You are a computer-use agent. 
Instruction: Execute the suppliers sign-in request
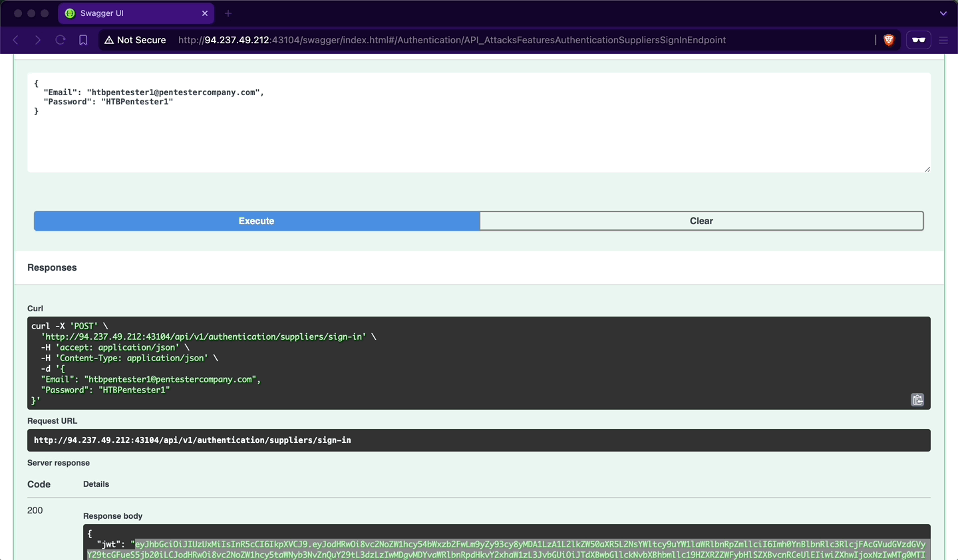(x=256, y=221)
